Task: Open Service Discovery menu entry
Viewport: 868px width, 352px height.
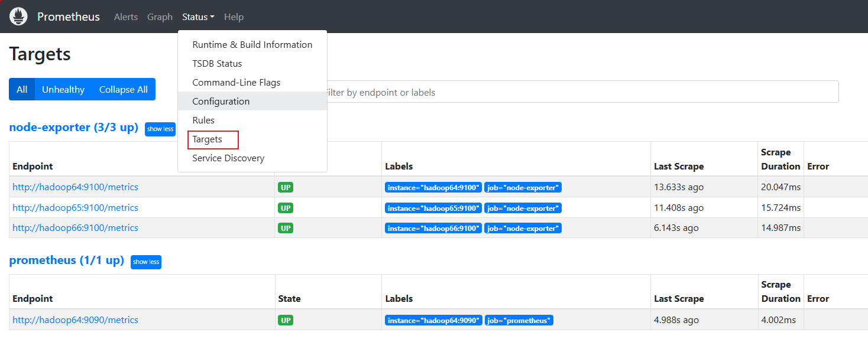Action: point(252,158)
